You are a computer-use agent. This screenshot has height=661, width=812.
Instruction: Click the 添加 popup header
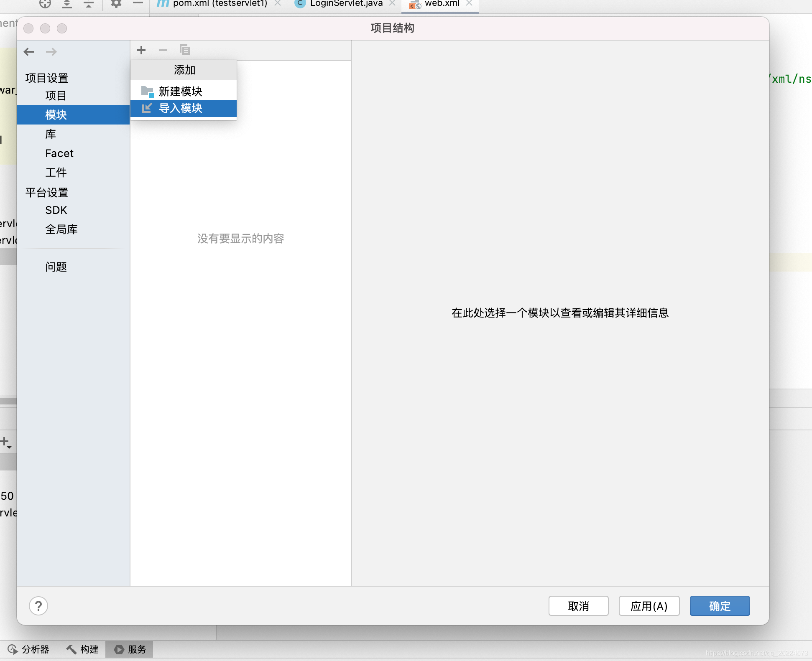coord(184,70)
